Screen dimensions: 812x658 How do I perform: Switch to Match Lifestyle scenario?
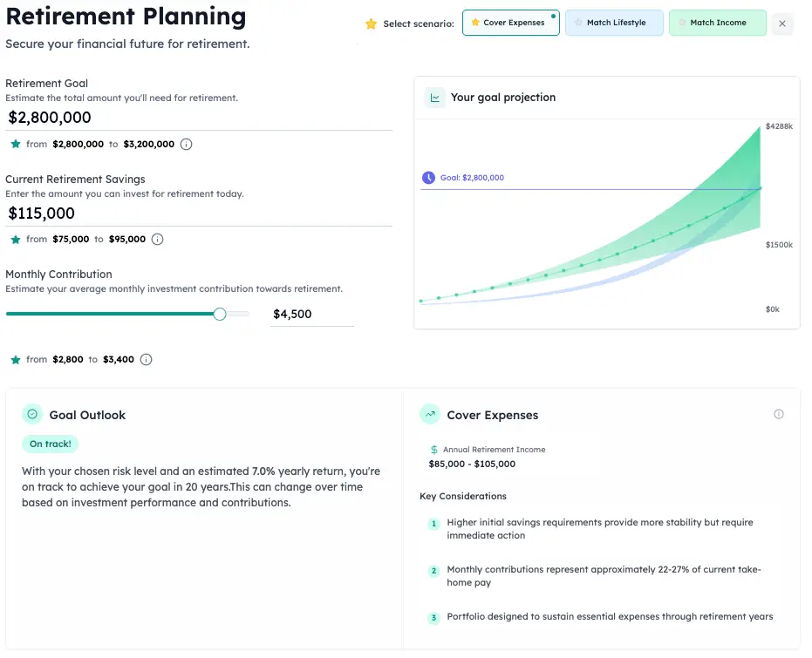614,23
